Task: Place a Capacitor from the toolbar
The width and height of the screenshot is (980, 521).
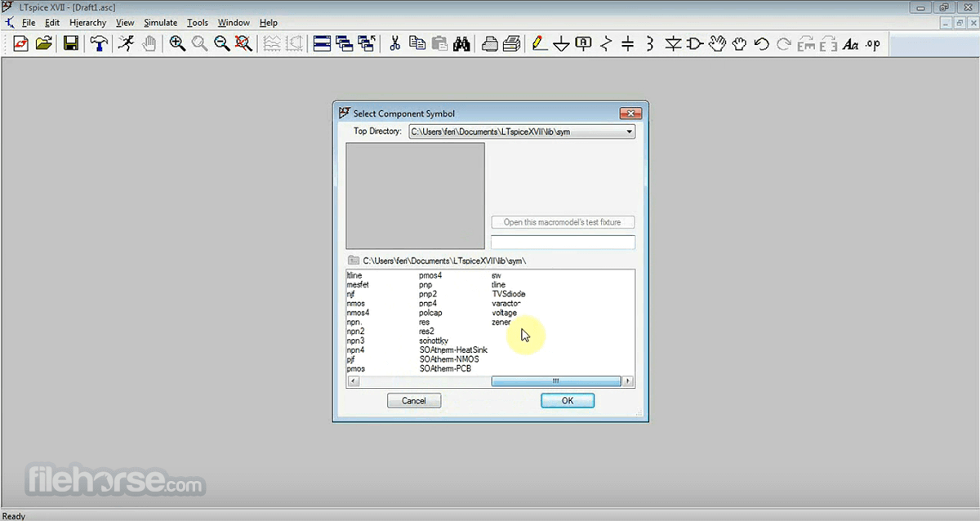Action: coord(627,44)
